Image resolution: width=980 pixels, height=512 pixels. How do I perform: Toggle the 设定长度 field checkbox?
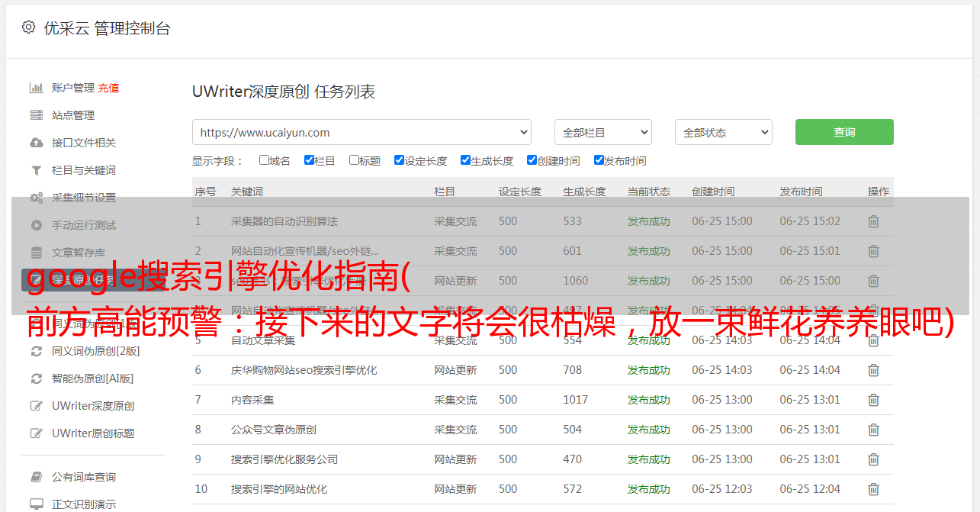click(x=399, y=160)
